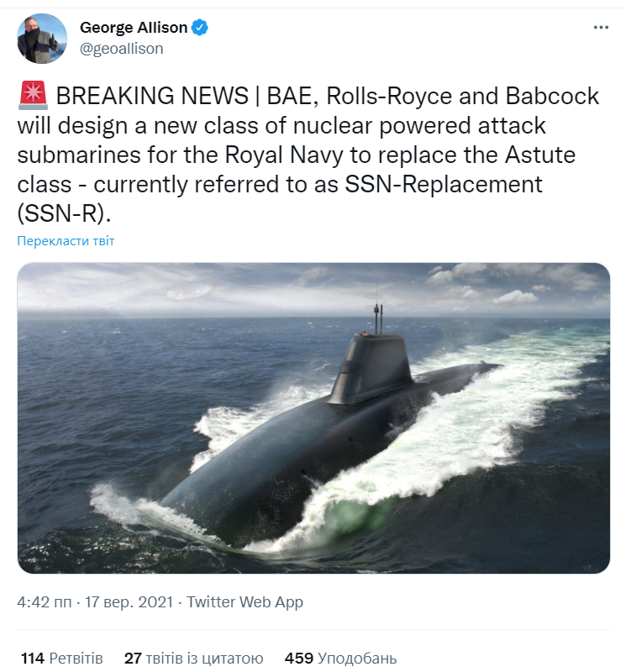View the 114 Ретвітів list
Image resolution: width=626 pixels, height=672 pixels.
[62, 658]
